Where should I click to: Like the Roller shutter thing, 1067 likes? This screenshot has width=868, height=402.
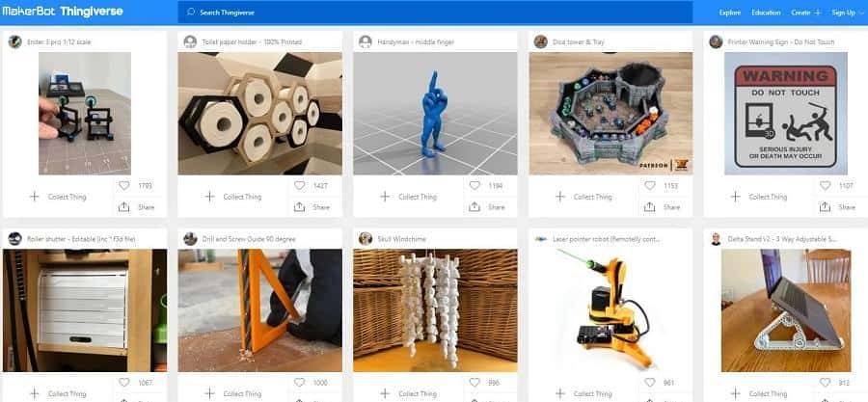pos(124,383)
